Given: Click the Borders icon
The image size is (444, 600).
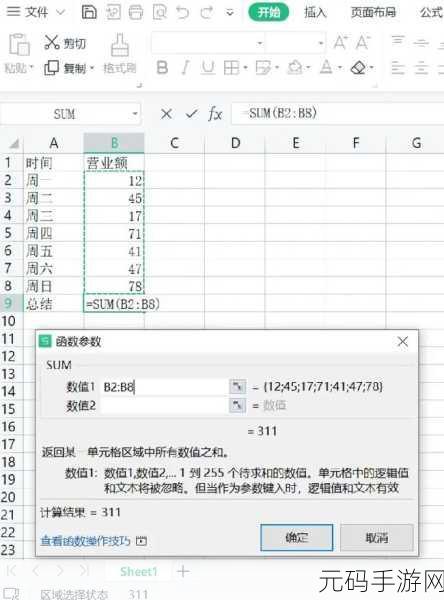Looking at the screenshot, I should tap(231, 68).
